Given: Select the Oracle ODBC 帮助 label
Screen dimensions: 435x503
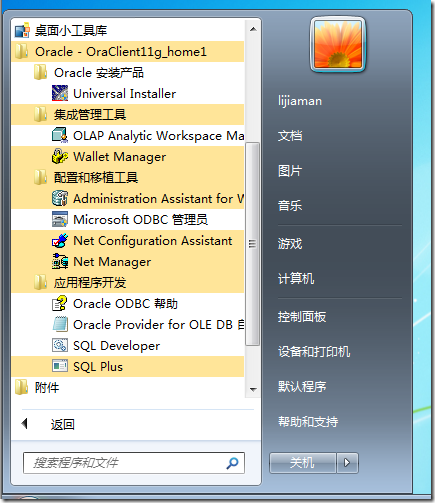Looking at the screenshot, I should (x=125, y=304).
